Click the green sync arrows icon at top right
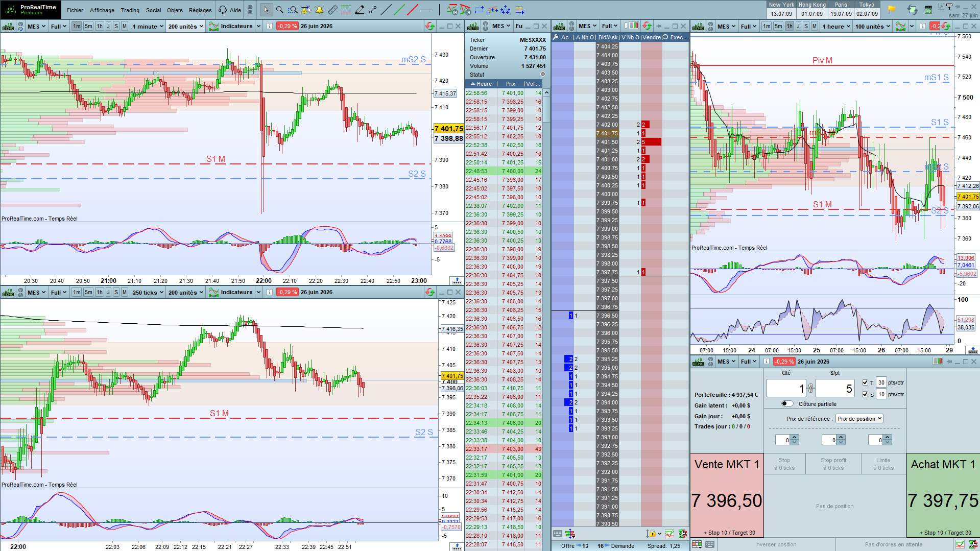 [912, 9]
